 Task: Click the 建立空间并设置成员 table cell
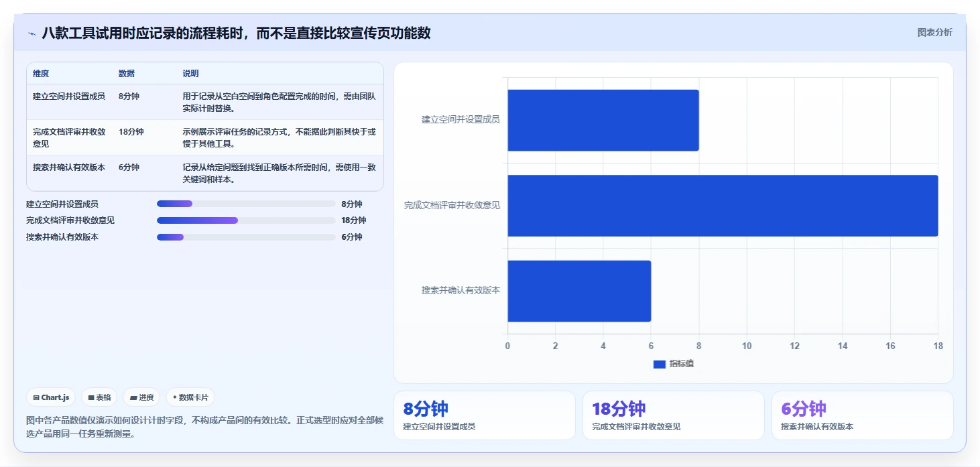(69, 96)
